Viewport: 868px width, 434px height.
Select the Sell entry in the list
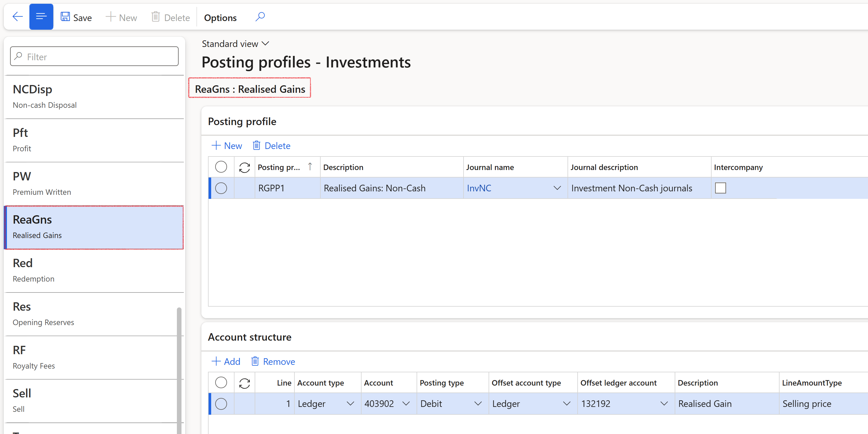click(x=91, y=401)
